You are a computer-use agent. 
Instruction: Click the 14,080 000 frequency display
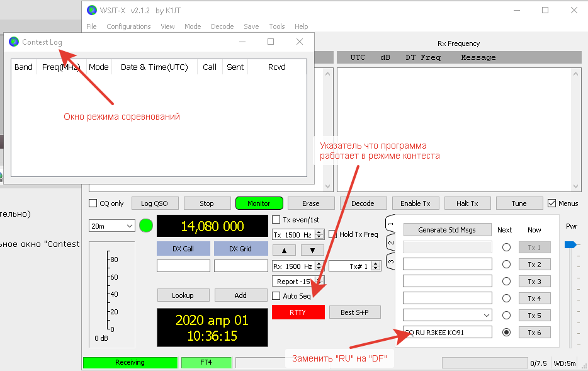(212, 226)
